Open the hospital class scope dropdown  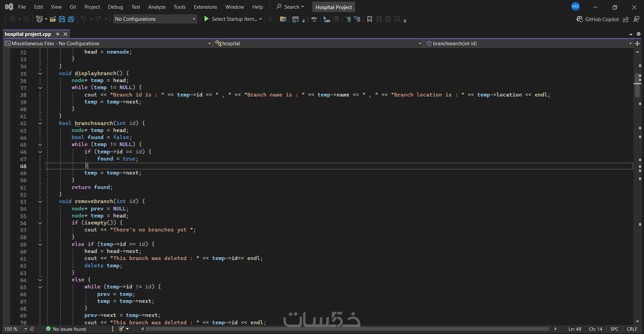coord(318,44)
